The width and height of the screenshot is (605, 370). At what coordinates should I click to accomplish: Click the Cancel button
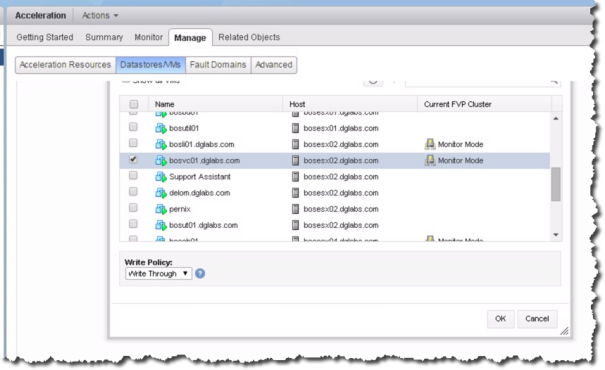coord(537,319)
